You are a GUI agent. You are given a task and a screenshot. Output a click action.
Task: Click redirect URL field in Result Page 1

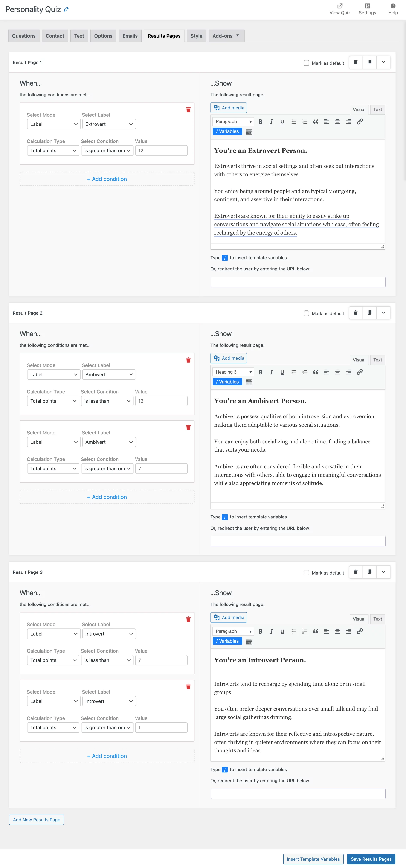tap(298, 282)
